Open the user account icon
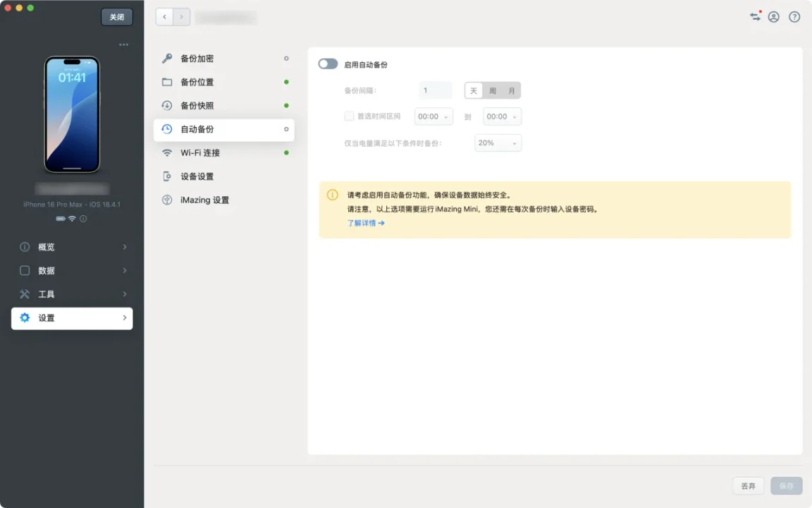 [774, 17]
